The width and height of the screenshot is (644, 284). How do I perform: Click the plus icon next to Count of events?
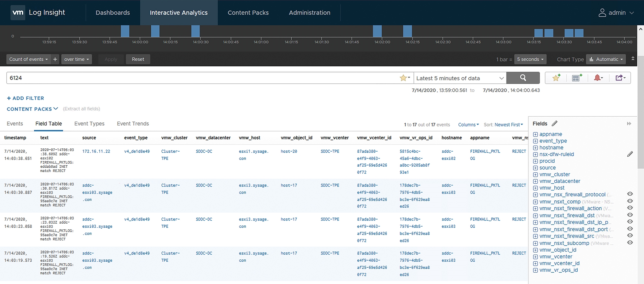(55, 59)
